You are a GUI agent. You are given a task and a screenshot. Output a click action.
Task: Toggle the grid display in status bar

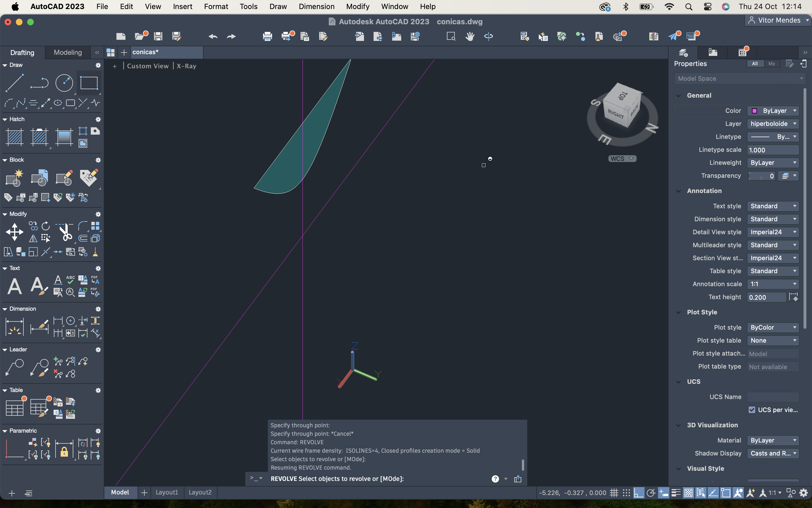pyautogui.click(x=614, y=492)
